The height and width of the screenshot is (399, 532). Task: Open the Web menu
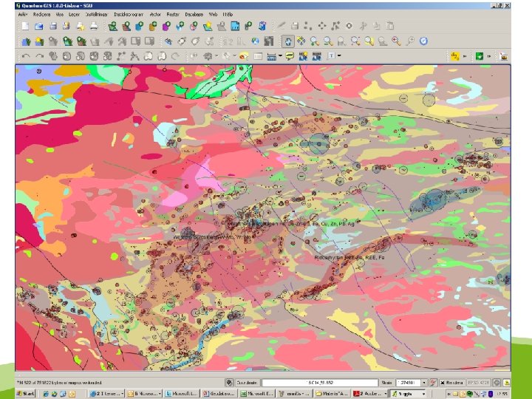coord(213,14)
